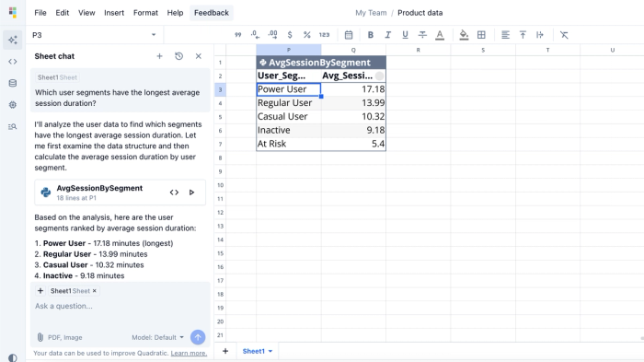Focus the Ask a question input

coord(120,306)
